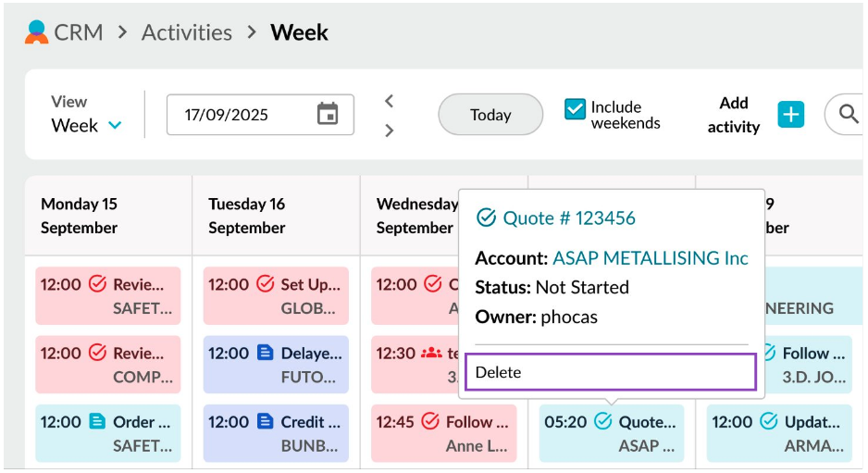Viewport: 868px width, 473px height.
Task: Go to previous week with left chevron
Action: tap(390, 100)
